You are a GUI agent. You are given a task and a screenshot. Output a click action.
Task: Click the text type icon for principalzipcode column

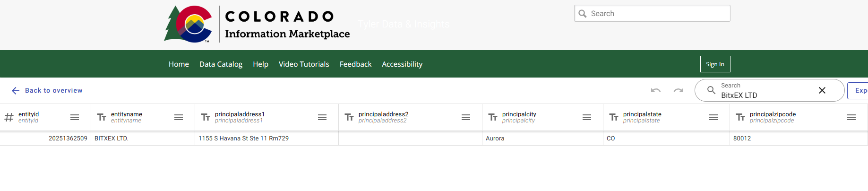[x=740, y=117]
